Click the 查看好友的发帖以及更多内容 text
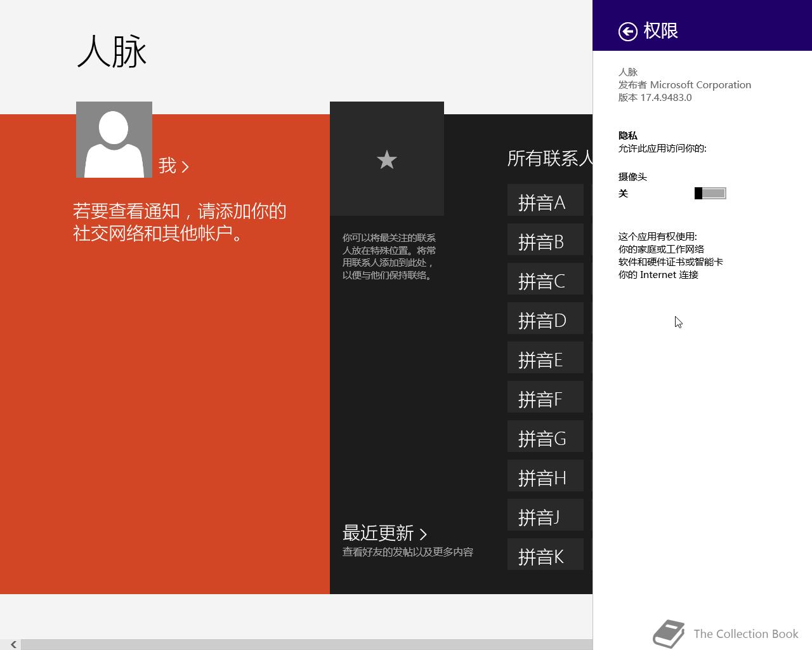Screen dimensions: 812x650 pyautogui.click(x=408, y=552)
